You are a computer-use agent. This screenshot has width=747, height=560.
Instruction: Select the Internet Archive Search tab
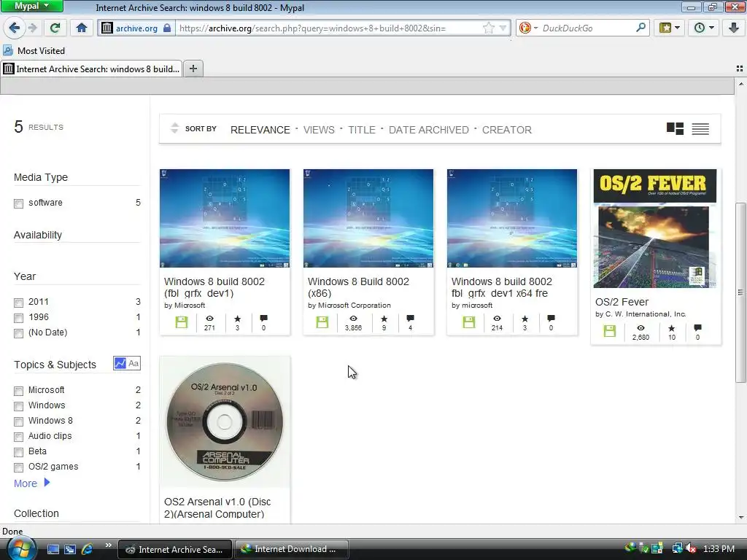pos(91,69)
